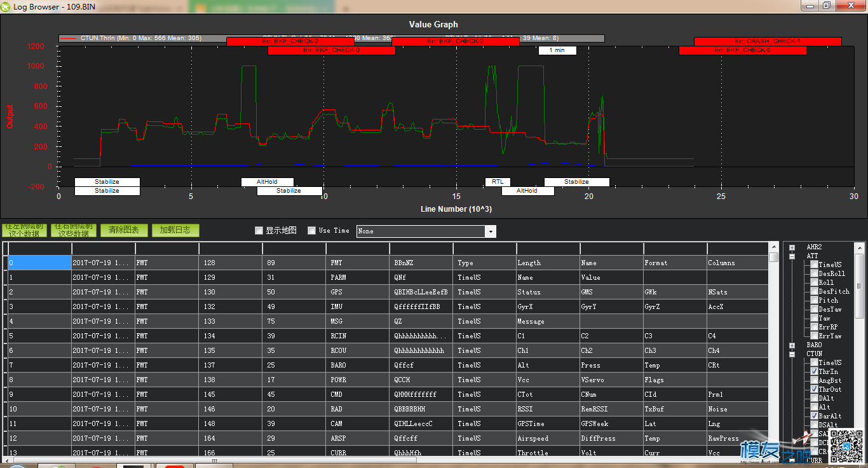Viewport: 868px width, 468px height.
Task: Check ErrRP under ATT
Action: click(x=814, y=327)
